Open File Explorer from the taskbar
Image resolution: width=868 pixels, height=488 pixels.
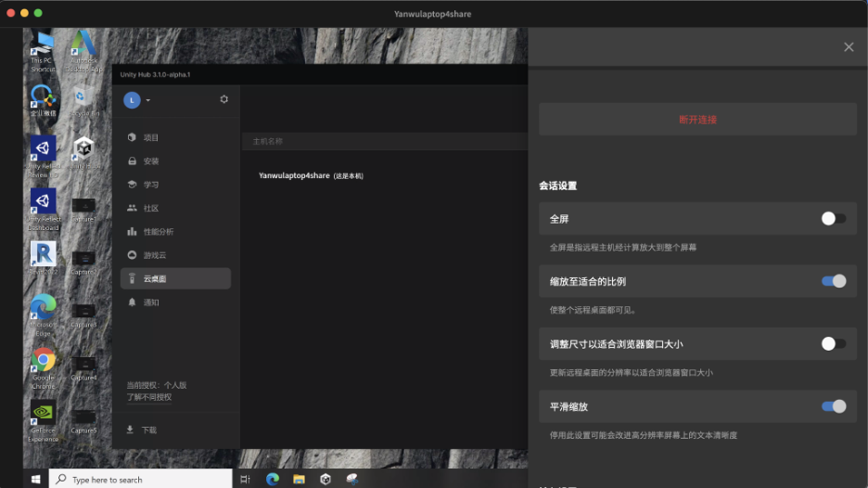pyautogui.click(x=299, y=479)
